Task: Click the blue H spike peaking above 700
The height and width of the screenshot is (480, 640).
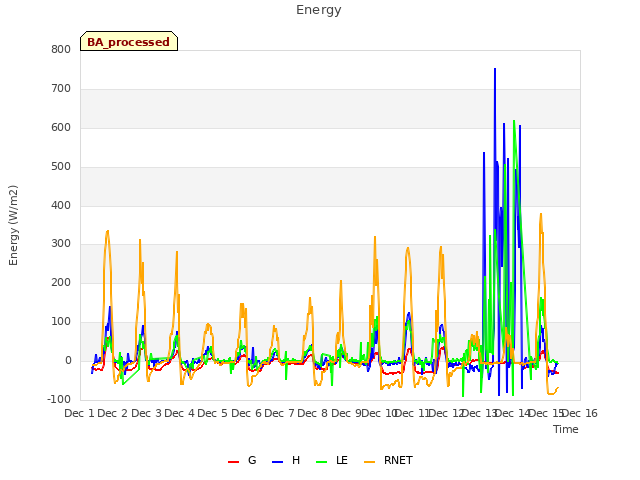Action: pyautogui.click(x=495, y=70)
